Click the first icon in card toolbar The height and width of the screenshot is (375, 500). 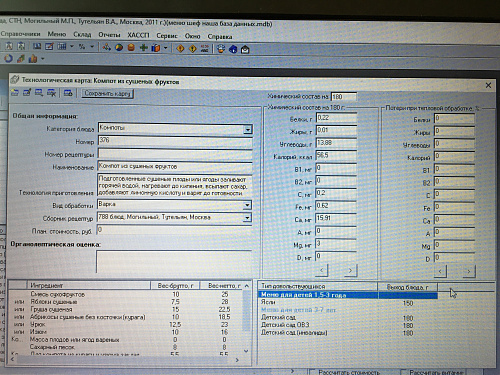pyautogui.click(x=14, y=92)
